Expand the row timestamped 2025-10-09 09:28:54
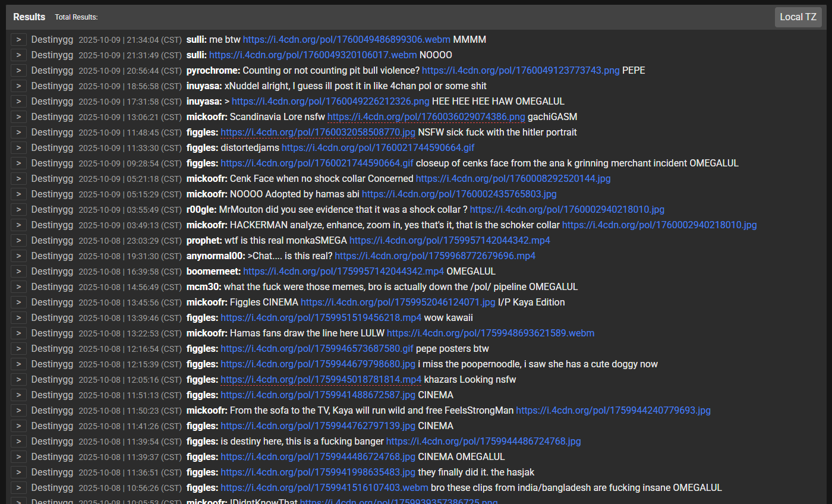 (x=19, y=163)
